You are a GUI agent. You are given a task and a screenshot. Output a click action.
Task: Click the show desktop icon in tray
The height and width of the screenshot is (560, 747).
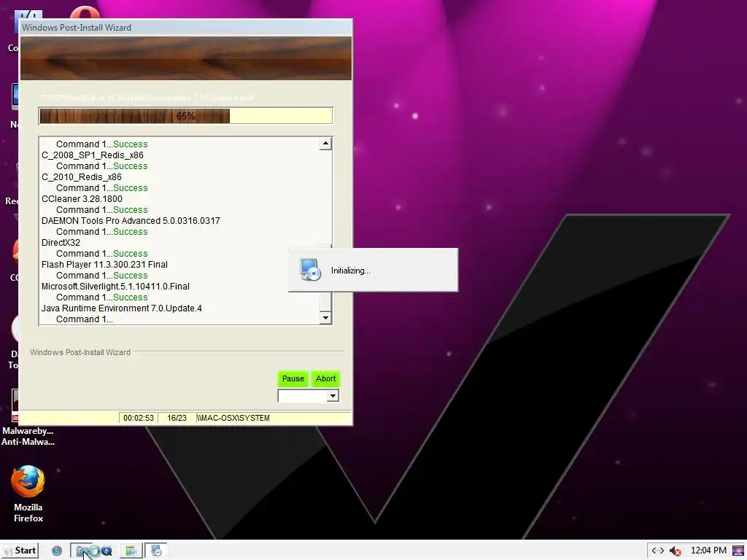point(738,551)
